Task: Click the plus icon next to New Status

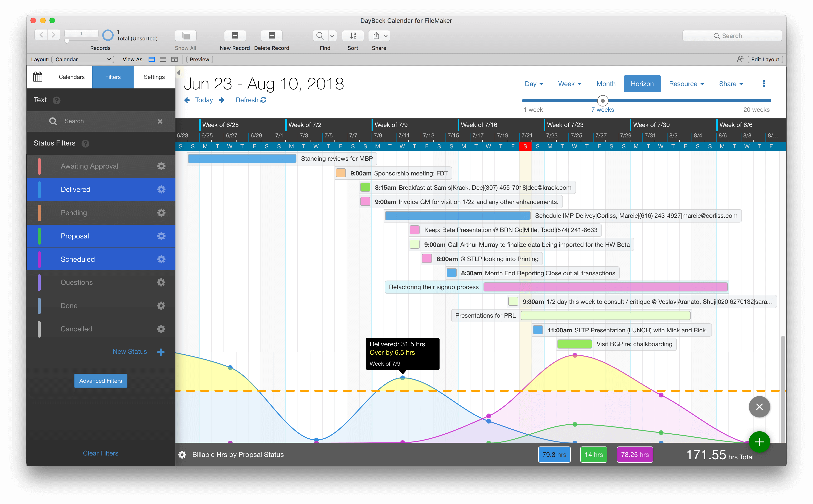Action: point(161,352)
